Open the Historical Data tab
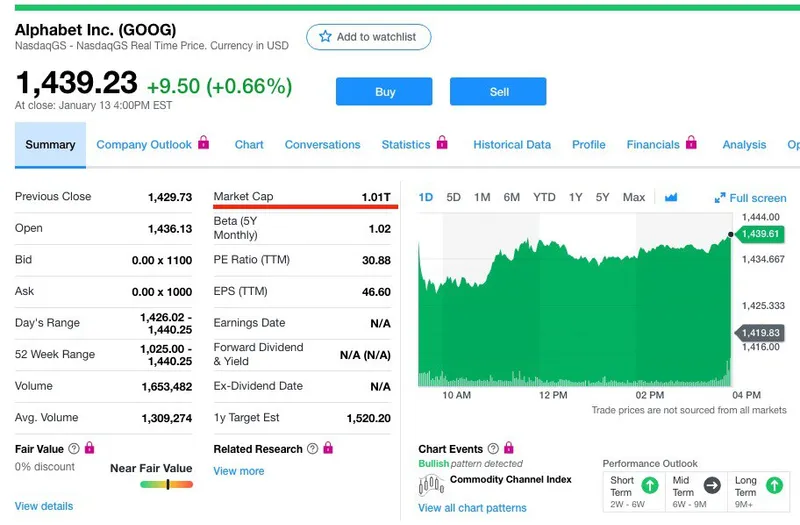This screenshot has width=800, height=525. [512, 144]
